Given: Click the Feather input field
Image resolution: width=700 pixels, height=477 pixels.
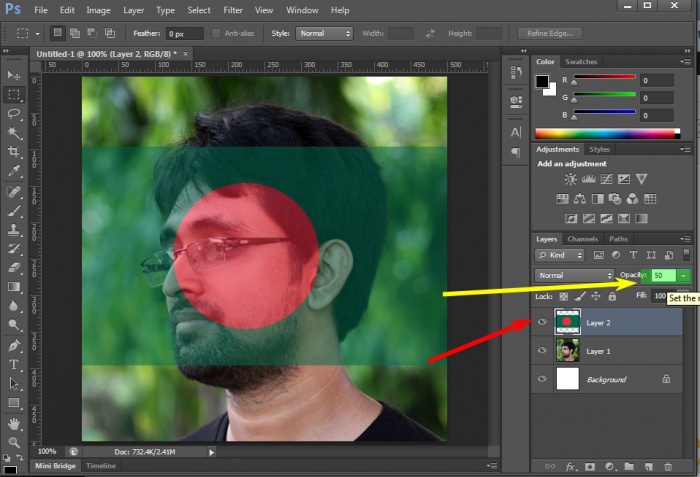Looking at the screenshot, I should [x=186, y=33].
